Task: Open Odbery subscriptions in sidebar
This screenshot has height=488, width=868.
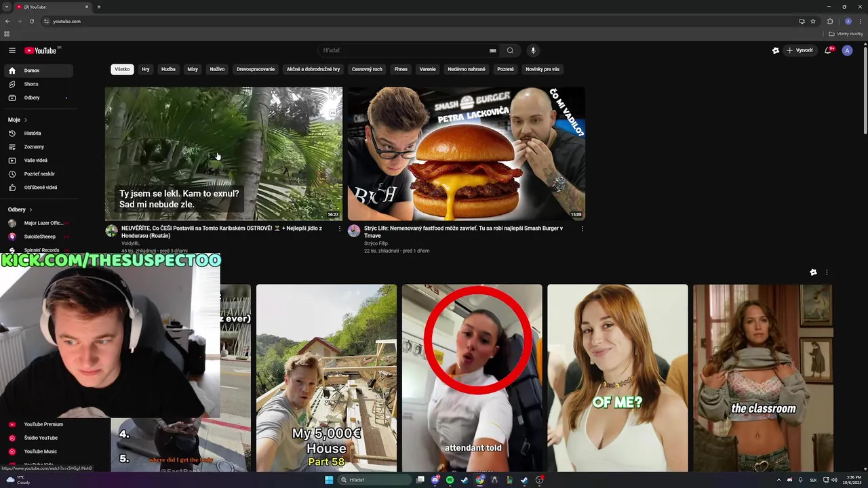Action: 38,98
